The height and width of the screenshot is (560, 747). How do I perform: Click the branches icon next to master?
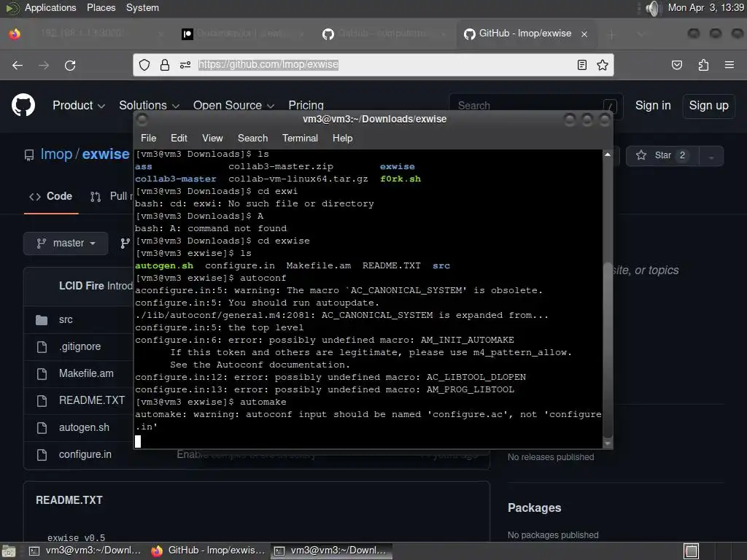point(125,244)
